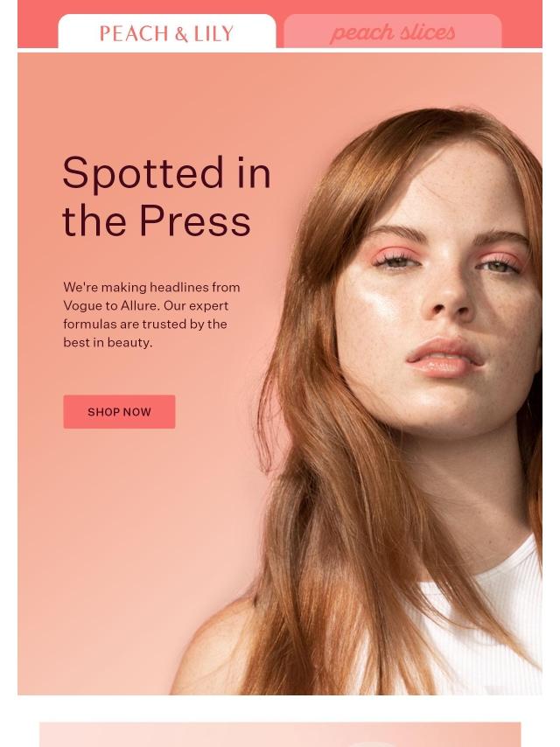
Task: Click the white gap between hero and banner
Action: tap(280, 708)
